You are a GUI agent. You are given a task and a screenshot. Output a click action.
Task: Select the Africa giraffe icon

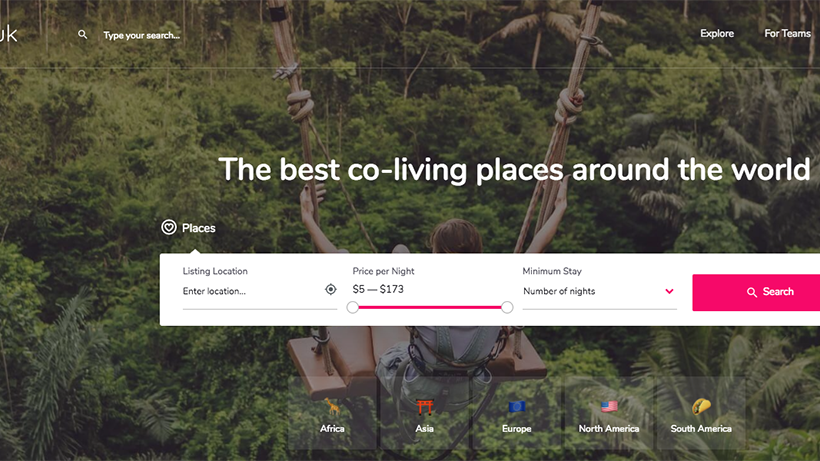(x=332, y=406)
